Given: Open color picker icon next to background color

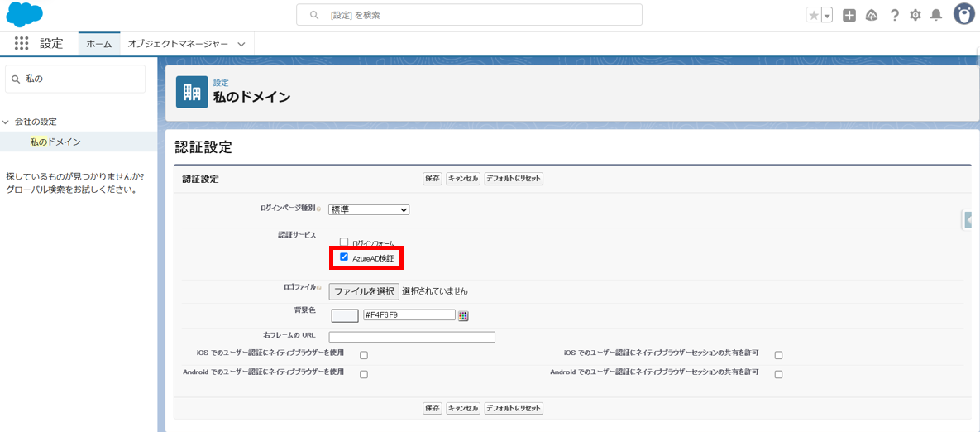Looking at the screenshot, I should pyautogui.click(x=463, y=315).
